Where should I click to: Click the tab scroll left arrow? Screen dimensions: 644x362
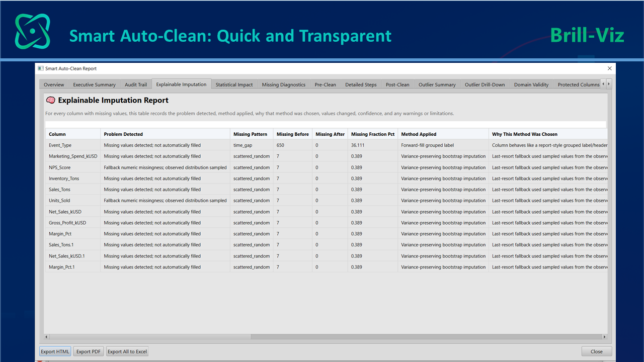point(603,84)
